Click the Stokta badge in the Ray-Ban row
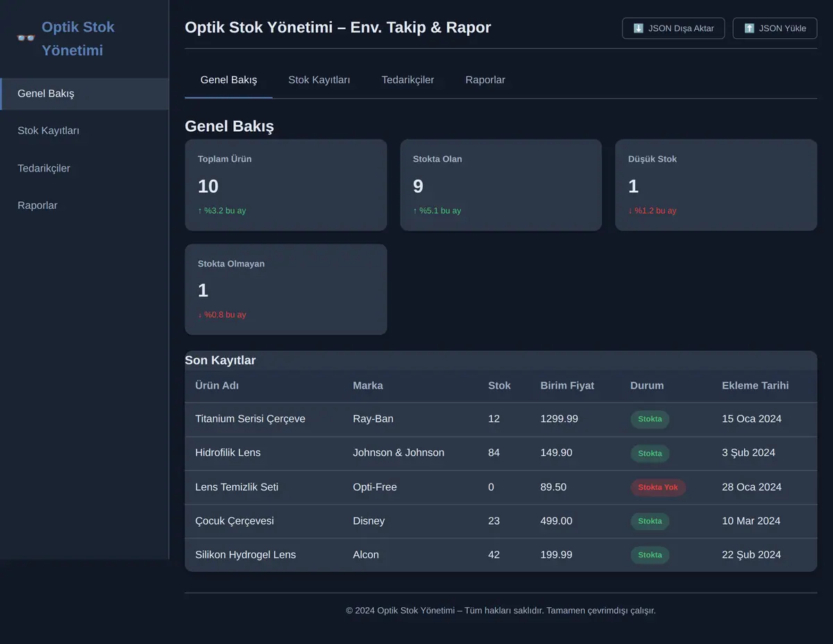 point(650,419)
